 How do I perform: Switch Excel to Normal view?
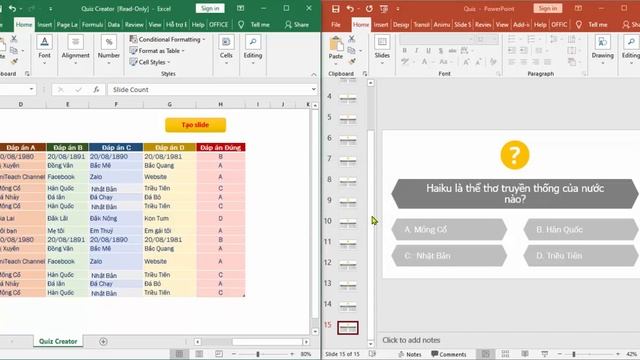(x=179, y=354)
